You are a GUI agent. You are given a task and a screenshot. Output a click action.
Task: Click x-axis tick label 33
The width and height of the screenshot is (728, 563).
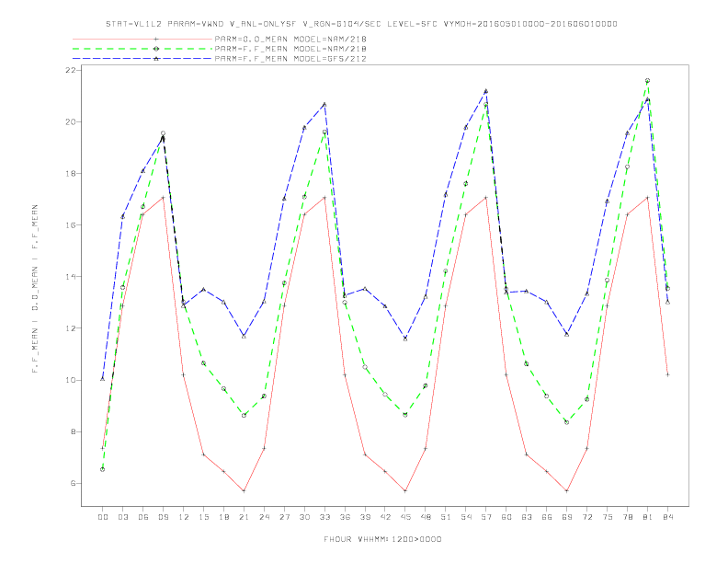pyautogui.click(x=324, y=517)
